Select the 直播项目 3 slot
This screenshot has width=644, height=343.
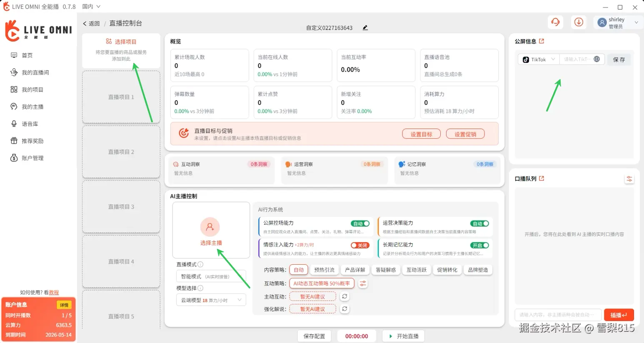pos(121,206)
